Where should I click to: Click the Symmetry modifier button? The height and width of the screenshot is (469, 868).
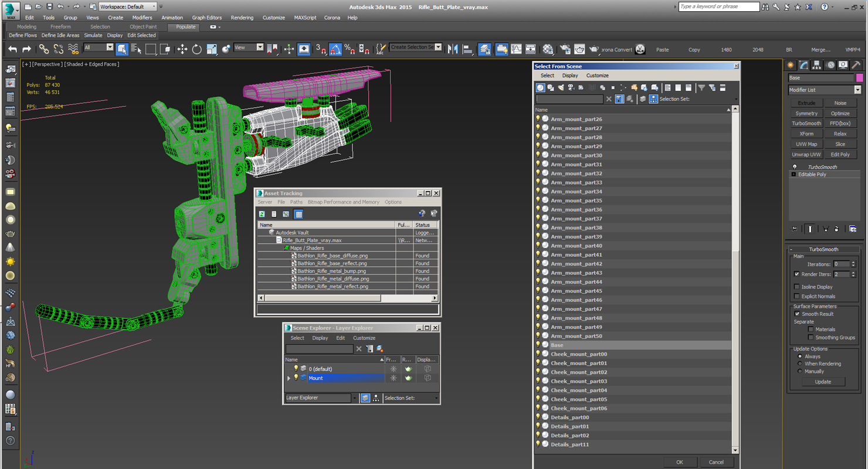pyautogui.click(x=806, y=114)
